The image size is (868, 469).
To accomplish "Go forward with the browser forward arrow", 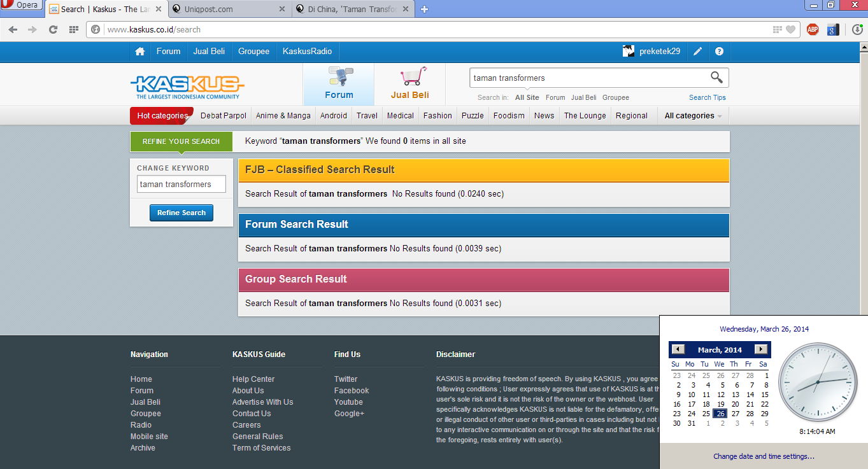I will tap(32, 29).
